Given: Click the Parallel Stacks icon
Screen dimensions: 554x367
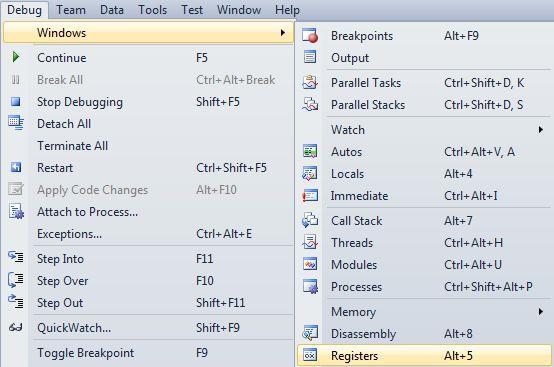Looking at the screenshot, I should point(310,105).
